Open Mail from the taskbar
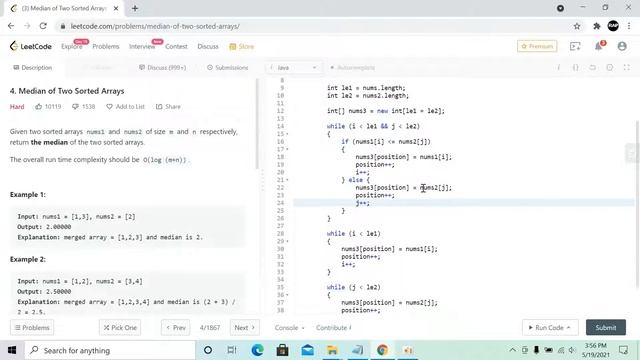 [307, 350]
